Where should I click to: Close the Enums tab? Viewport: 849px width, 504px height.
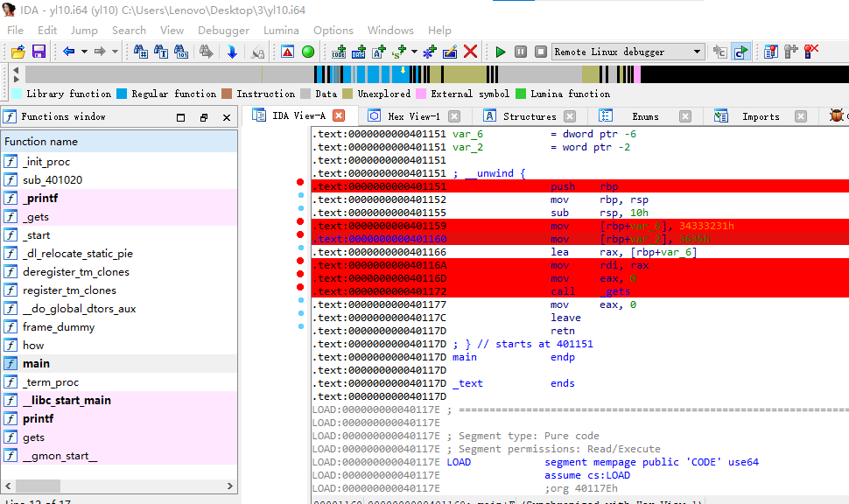[685, 116]
